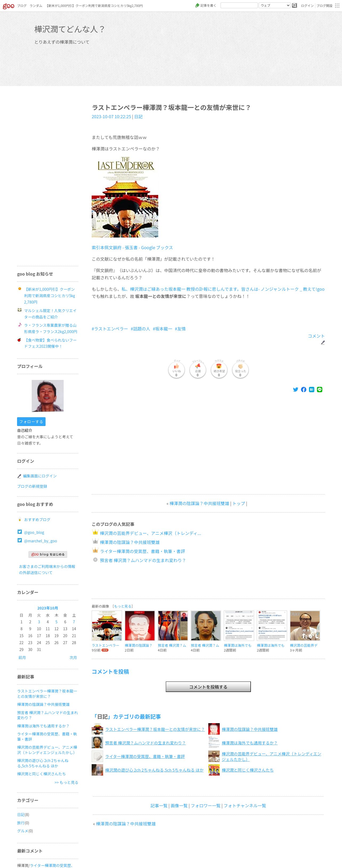Open 2023年10月 calendar heading link
This screenshot has width=342, height=868.
47,608
